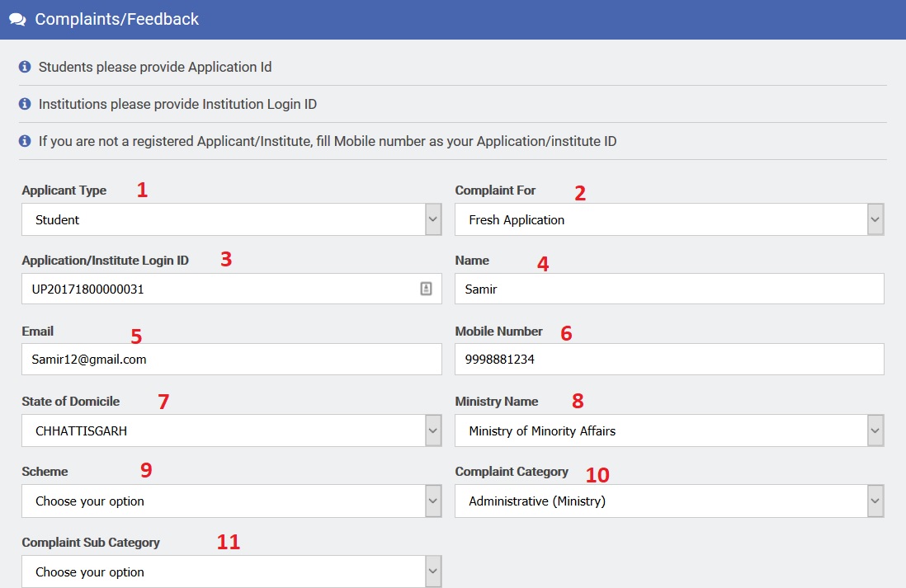Click the Mobile Number field with 9998881234

tap(669, 360)
